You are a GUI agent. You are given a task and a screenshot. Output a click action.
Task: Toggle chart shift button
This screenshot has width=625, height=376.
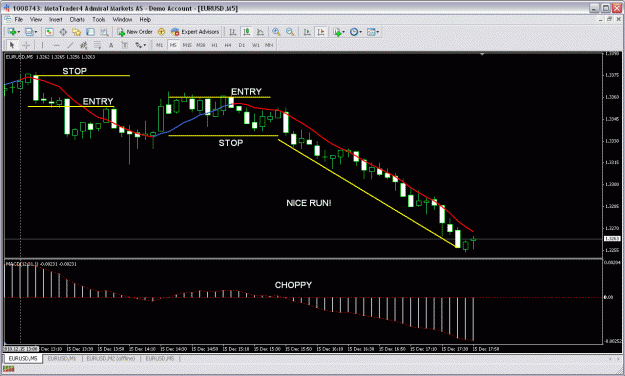point(321,32)
